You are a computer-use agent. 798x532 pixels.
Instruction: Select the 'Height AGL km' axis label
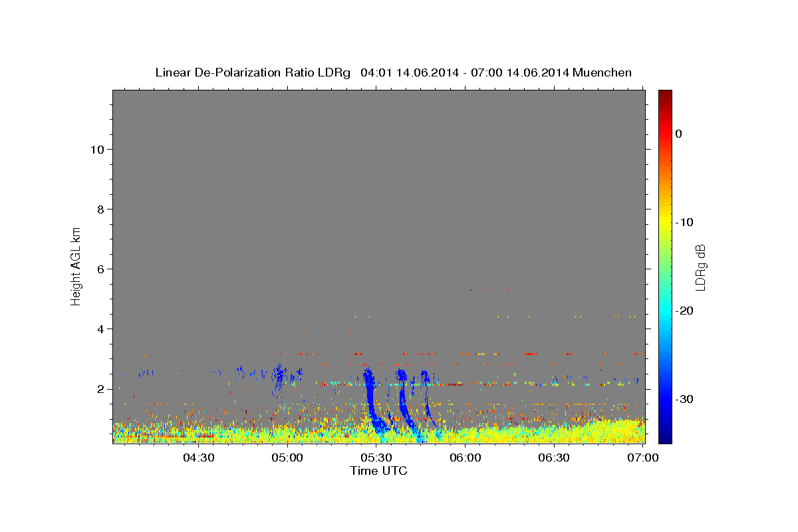[x=76, y=265]
